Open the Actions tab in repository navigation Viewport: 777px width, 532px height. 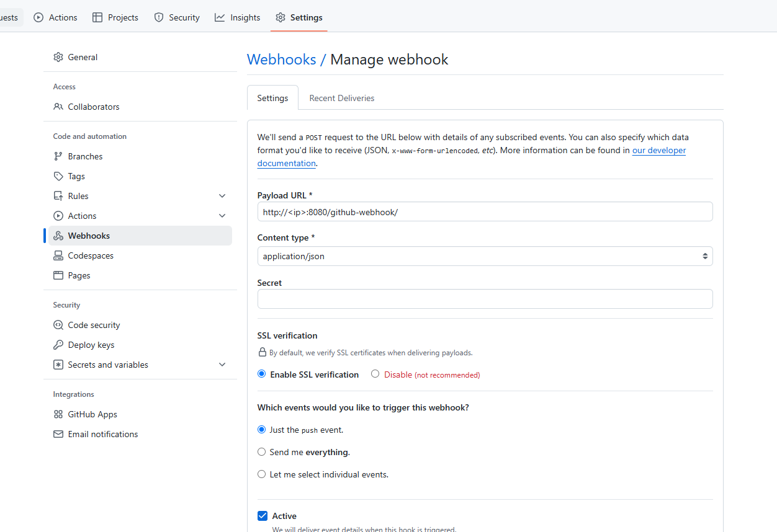click(56, 17)
